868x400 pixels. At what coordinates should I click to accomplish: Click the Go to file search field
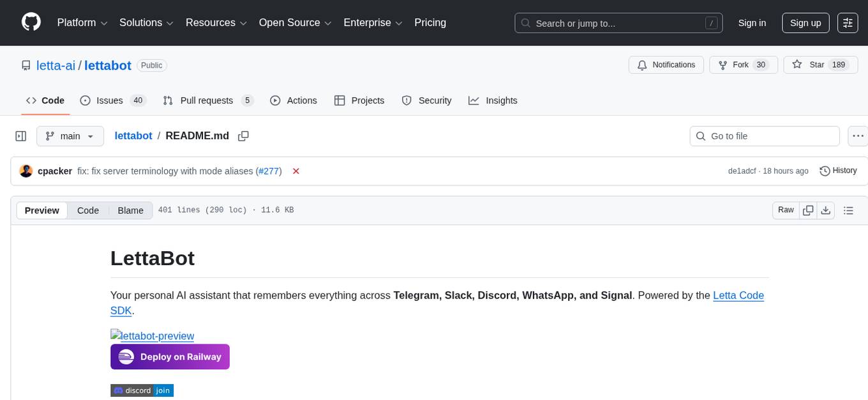pos(764,135)
